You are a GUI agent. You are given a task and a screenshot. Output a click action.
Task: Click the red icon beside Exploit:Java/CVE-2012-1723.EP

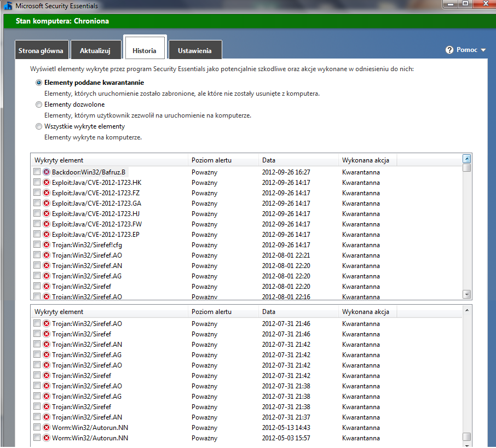tap(47, 235)
